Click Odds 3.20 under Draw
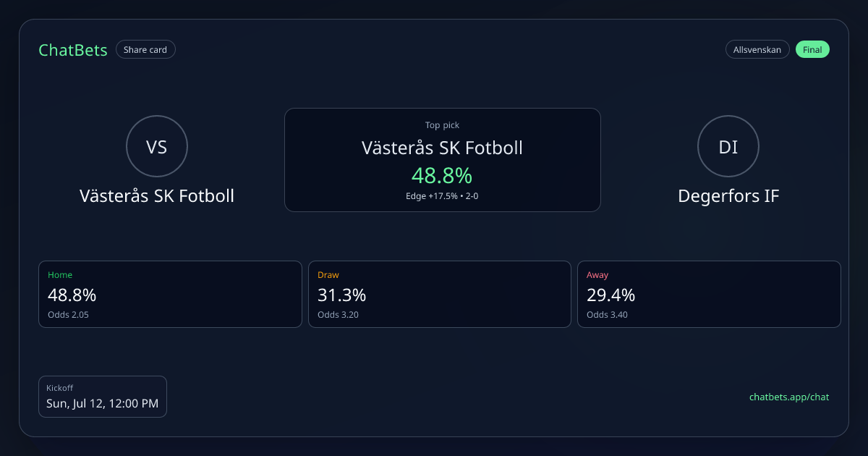Viewport: 868px width, 456px height. click(x=338, y=315)
